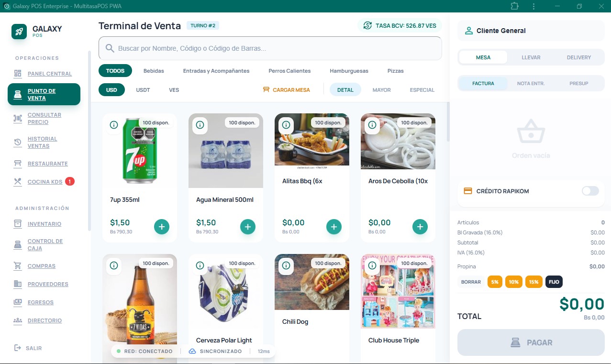Add Agua Mineral 500ml to order

(248, 227)
